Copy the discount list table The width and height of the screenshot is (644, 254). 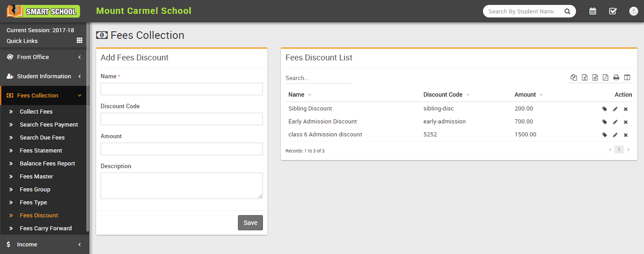pos(574,78)
